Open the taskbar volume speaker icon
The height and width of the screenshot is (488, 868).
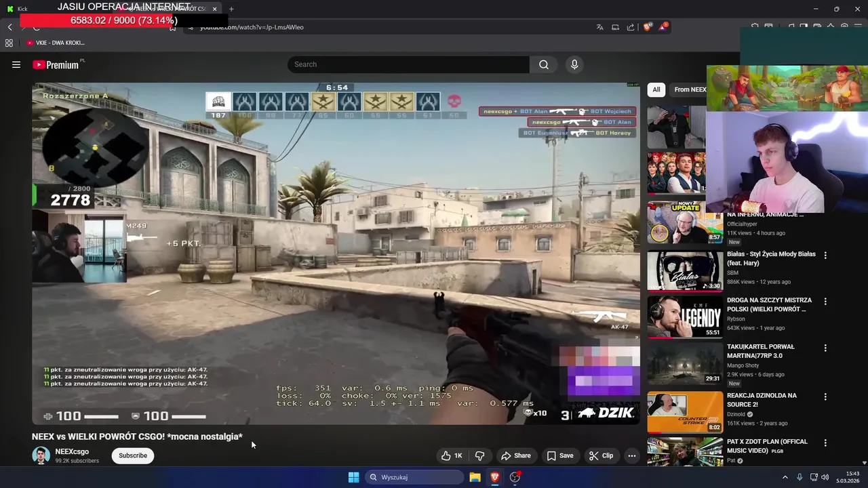click(825, 477)
